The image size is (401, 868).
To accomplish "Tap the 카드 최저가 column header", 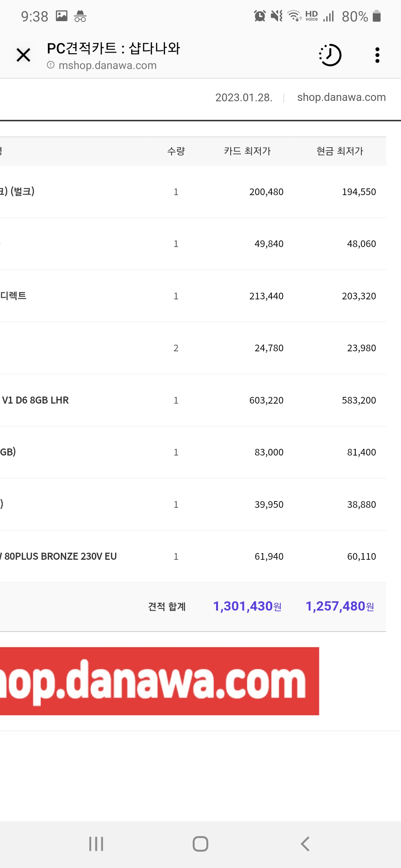I will [247, 151].
